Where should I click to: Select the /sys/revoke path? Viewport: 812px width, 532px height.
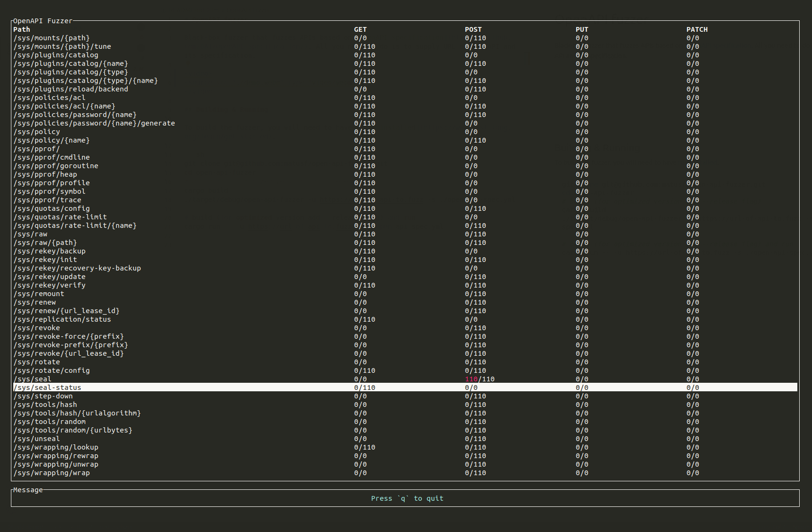click(36, 328)
